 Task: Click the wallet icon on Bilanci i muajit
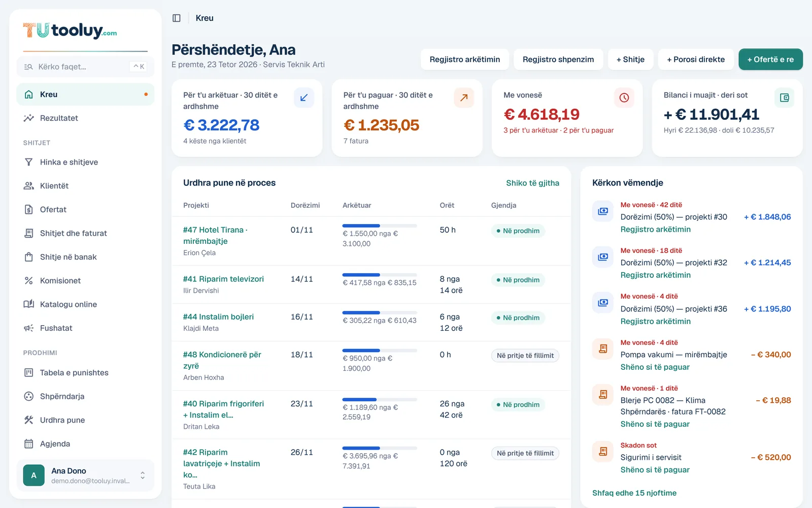pos(784,98)
